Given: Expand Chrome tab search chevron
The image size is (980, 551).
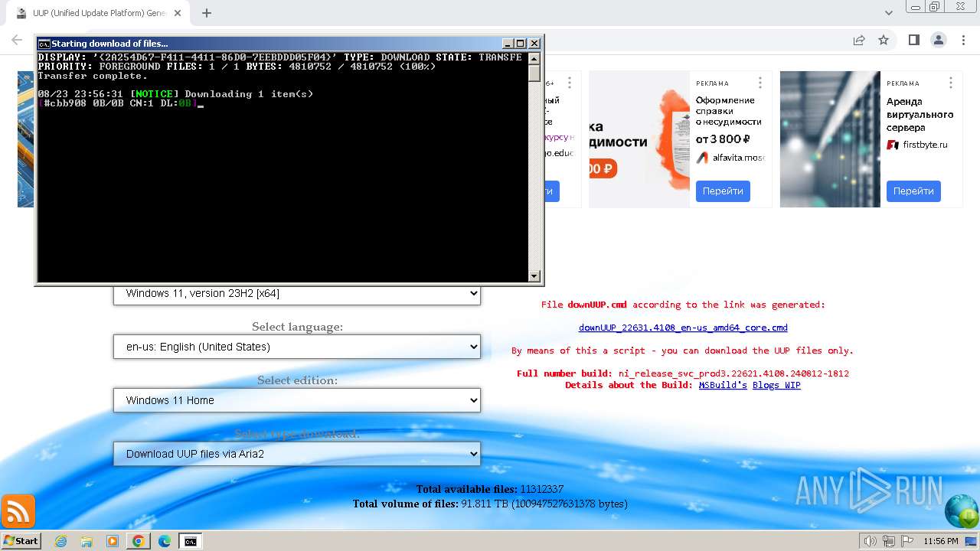Looking at the screenshot, I should (x=889, y=13).
